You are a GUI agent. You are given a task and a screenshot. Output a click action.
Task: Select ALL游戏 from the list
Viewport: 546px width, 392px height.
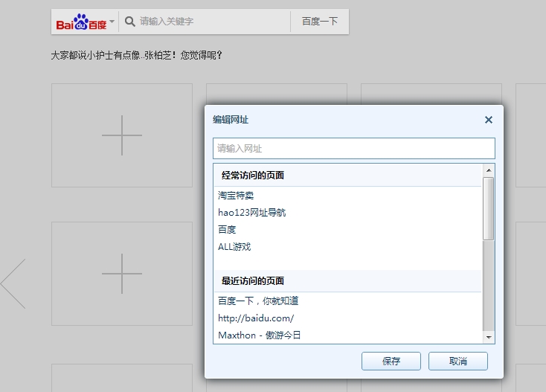(234, 246)
